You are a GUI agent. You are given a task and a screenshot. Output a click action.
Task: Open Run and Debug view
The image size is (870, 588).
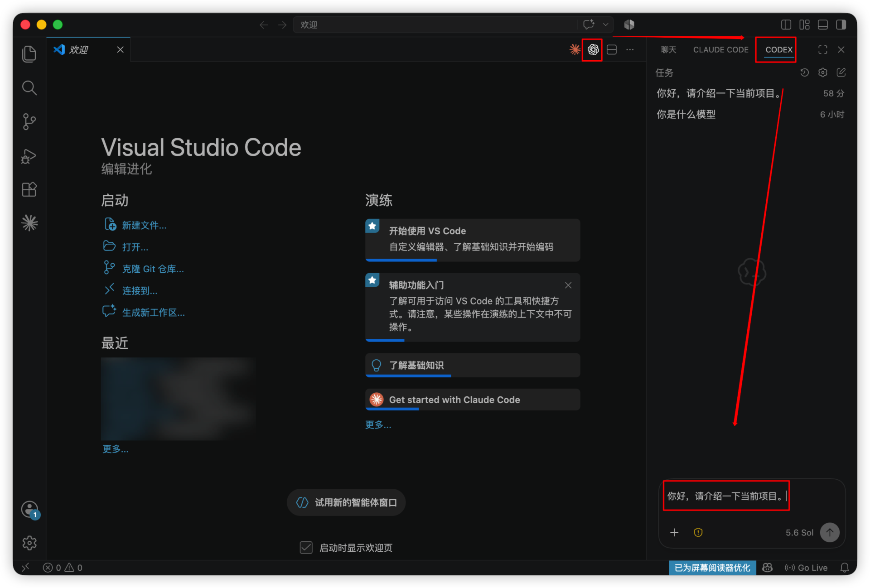pyautogui.click(x=29, y=156)
